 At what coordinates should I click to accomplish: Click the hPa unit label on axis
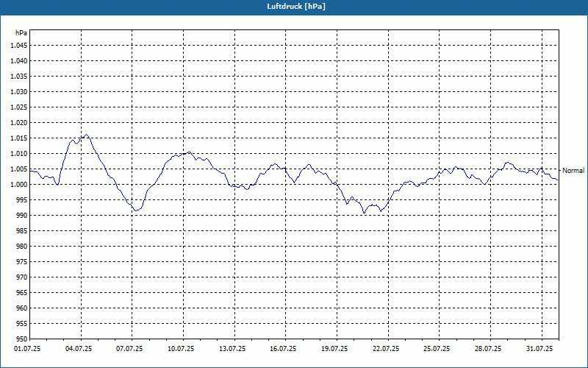click(x=21, y=33)
